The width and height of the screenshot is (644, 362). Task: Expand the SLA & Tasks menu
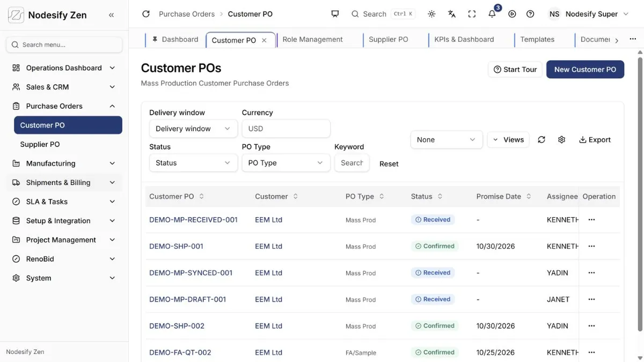click(x=64, y=202)
